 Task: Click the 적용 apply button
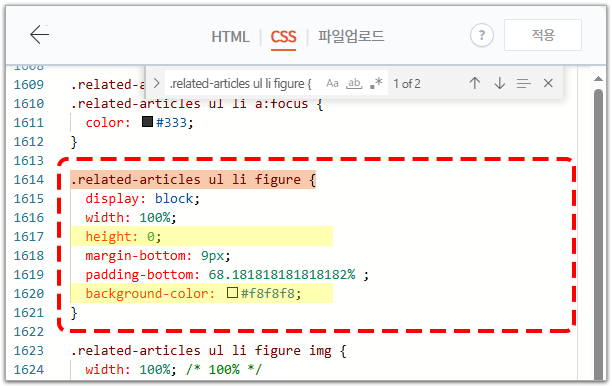[x=543, y=35]
